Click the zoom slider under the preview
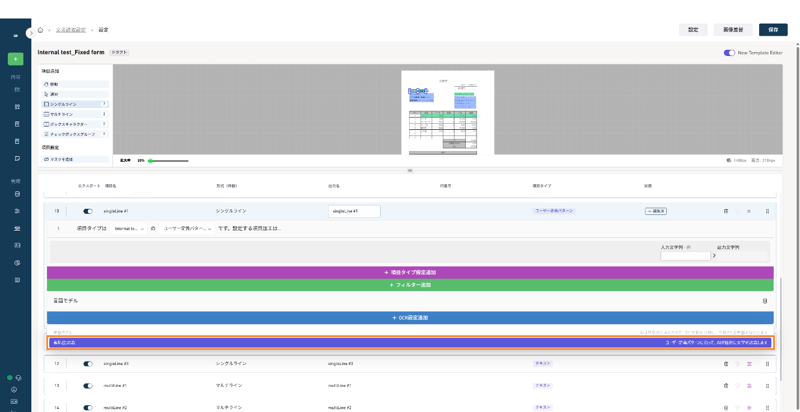 click(168, 160)
